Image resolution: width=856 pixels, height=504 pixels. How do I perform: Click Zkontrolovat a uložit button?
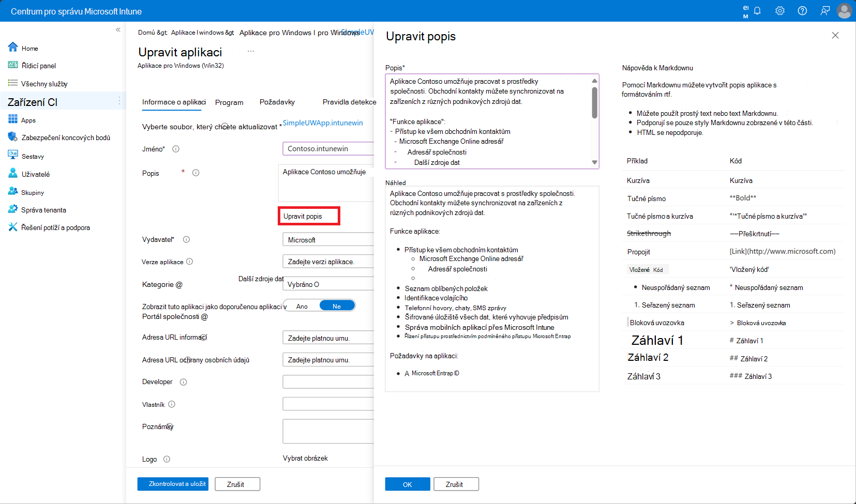tap(173, 484)
